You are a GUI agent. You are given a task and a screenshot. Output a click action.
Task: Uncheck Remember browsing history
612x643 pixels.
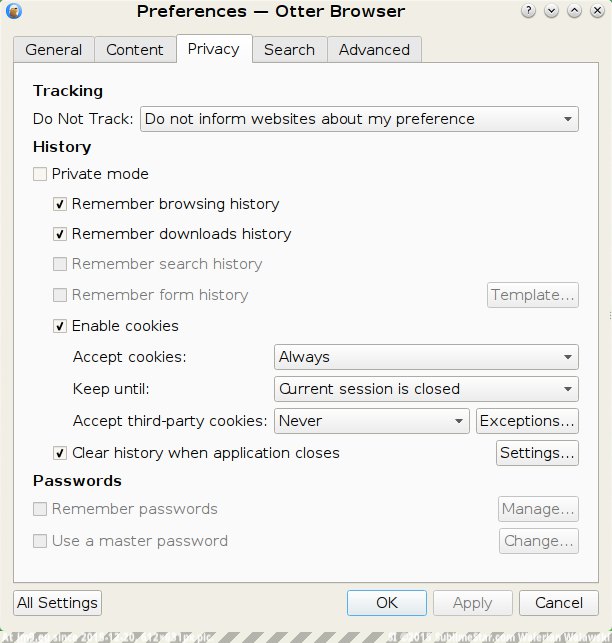click(60, 204)
